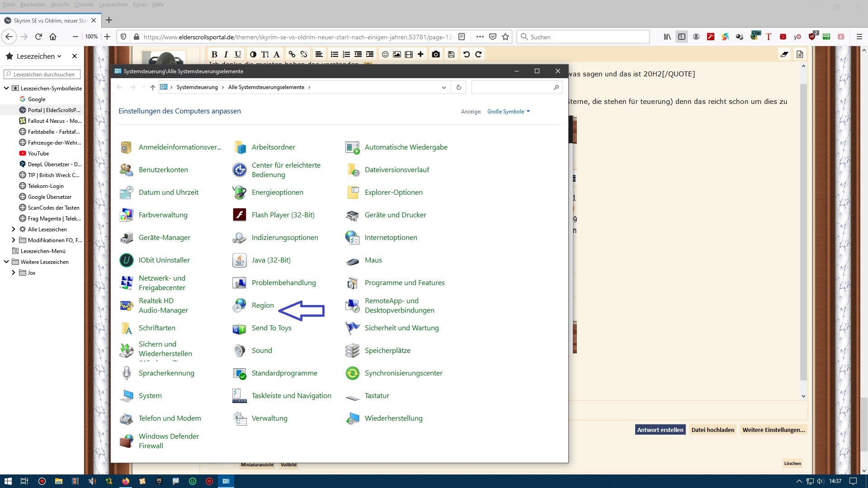Expand the Alle Lesezeichen tree folder
Viewport: 868px width, 488px height.
(13, 230)
